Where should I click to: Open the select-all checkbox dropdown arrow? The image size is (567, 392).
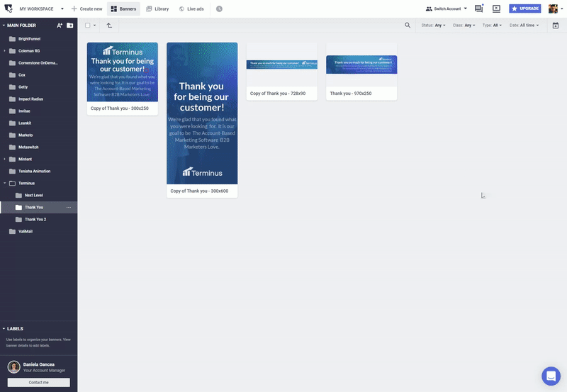95,26
